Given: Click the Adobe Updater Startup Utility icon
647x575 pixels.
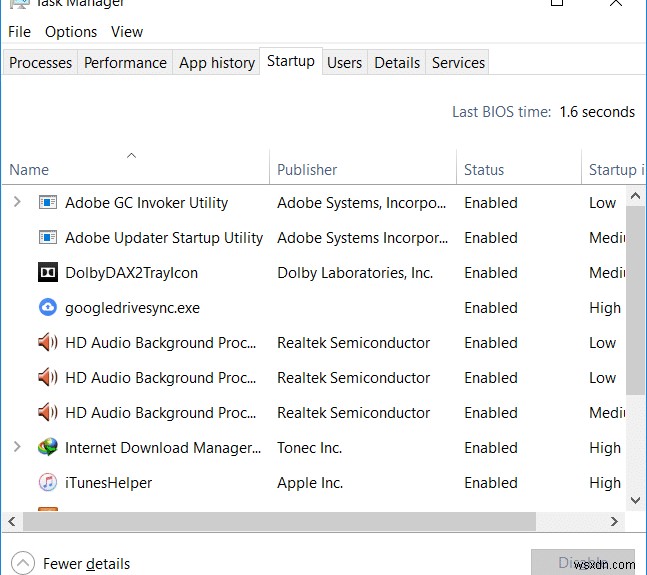Looking at the screenshot, I should (47, 238).
